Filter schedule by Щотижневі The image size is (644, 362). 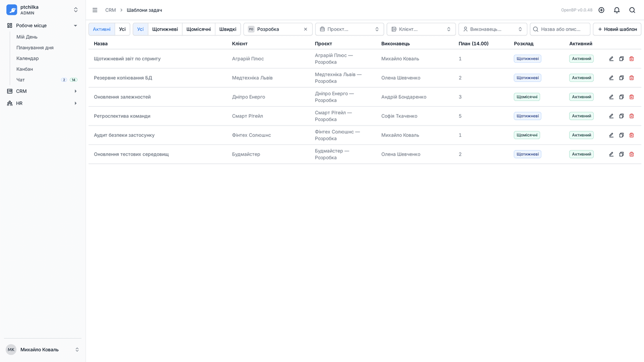pyautogui.click(x=165, y=29)
